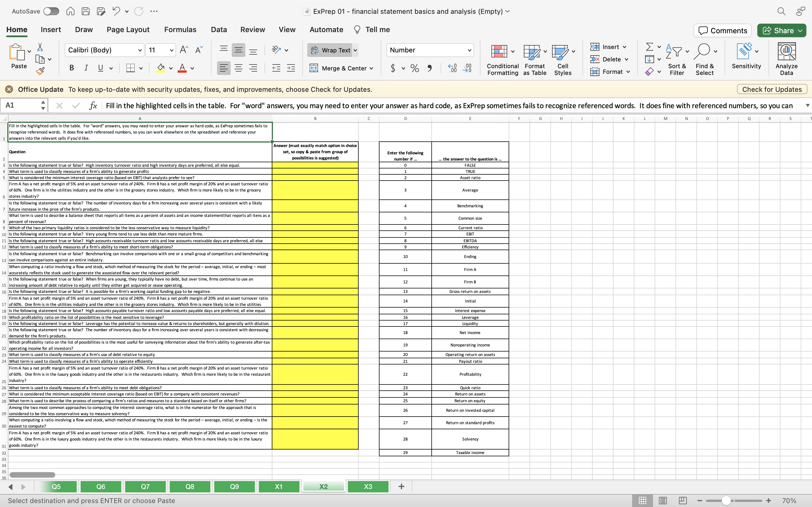The height and width of the screenshot is (507, 812).
Task: Turn off the AutoSave toggle
Action: coord(51,11)
